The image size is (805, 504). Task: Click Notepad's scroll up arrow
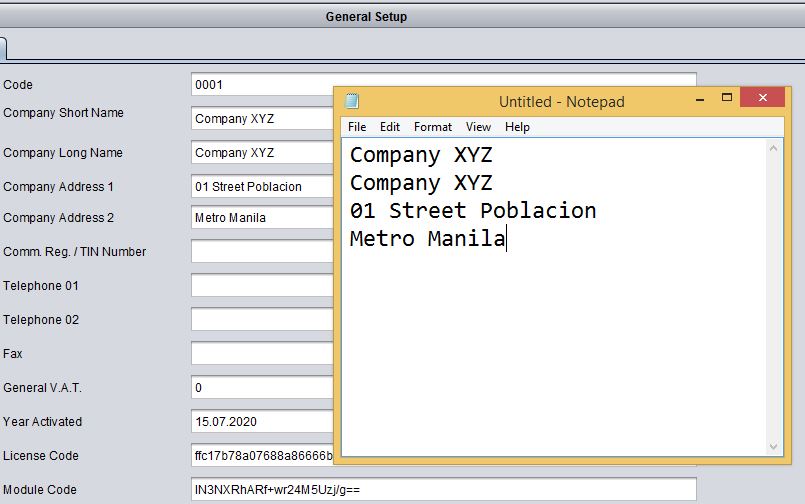pyautogui.click(x=774, y=148)
